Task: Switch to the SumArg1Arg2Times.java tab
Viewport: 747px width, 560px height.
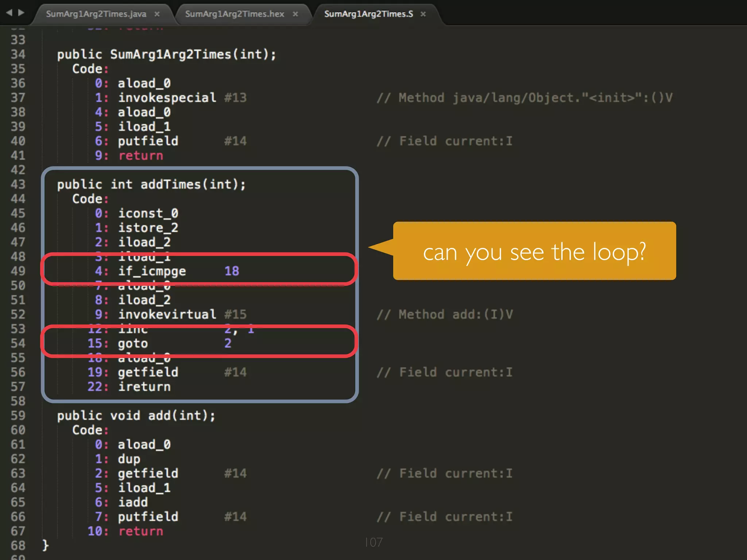Action: (96, 14)
